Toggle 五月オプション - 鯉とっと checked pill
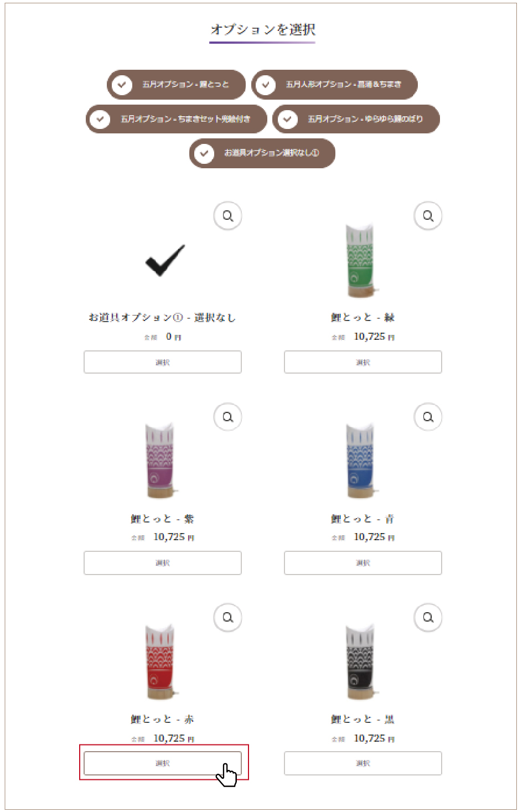Viewport: 523px width, 812px height. pos(176,85)
